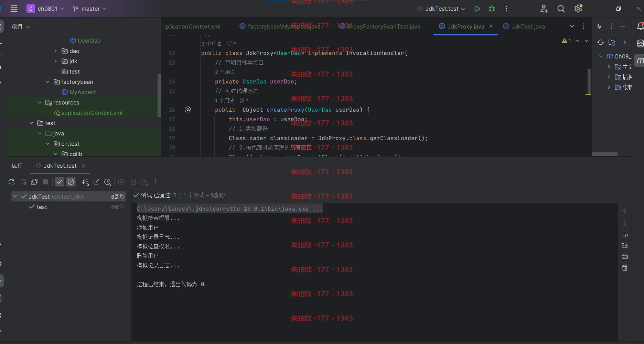Toggle show passed tests
The height and width of the screenshot is (344, 644).
tap(60, 182)
